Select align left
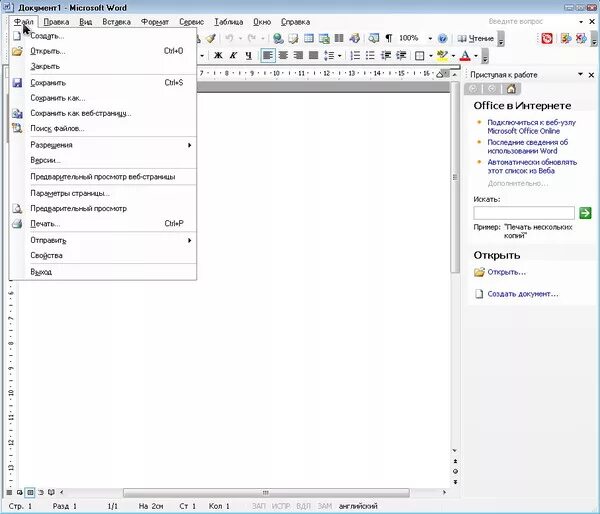This screenshot has width=600, height=514. [267, 56]
